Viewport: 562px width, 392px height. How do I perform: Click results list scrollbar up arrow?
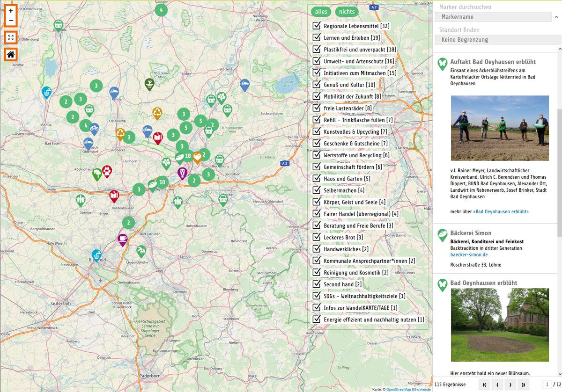click(560, 49)
